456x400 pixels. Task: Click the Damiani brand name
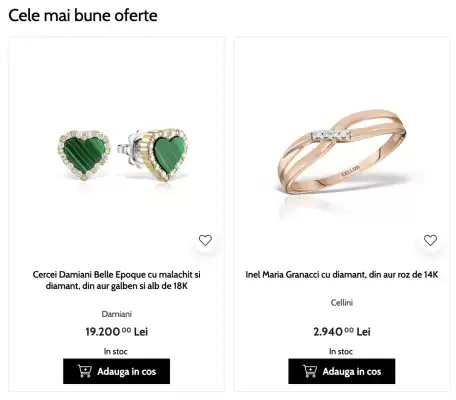coord(116,314)
